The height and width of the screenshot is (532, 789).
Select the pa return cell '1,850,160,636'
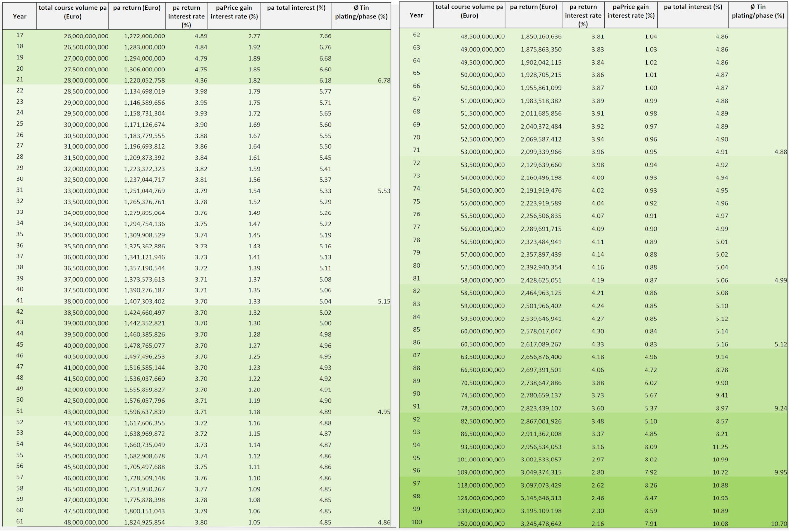coord(541,36)
